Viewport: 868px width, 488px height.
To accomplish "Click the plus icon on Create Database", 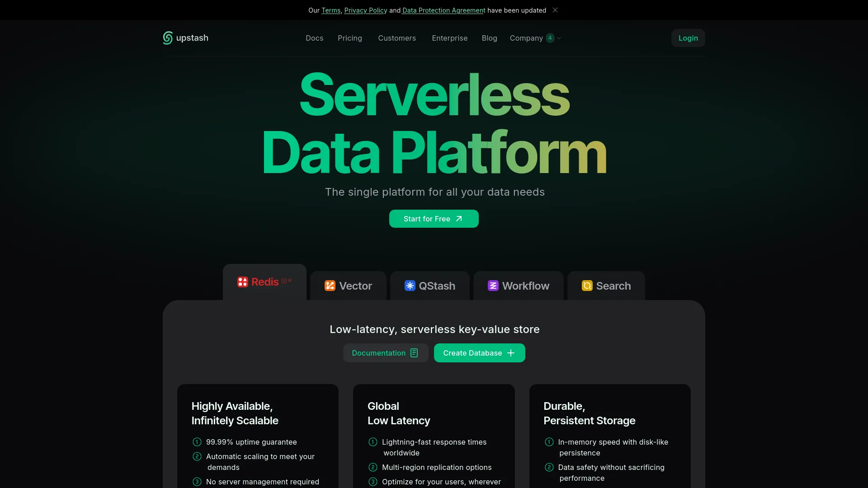I will tap(511, 353).
